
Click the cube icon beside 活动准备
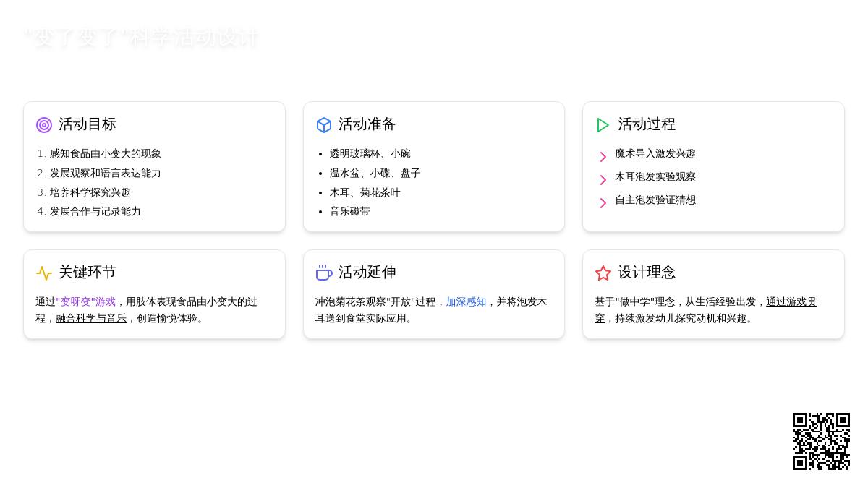point(324,125)
